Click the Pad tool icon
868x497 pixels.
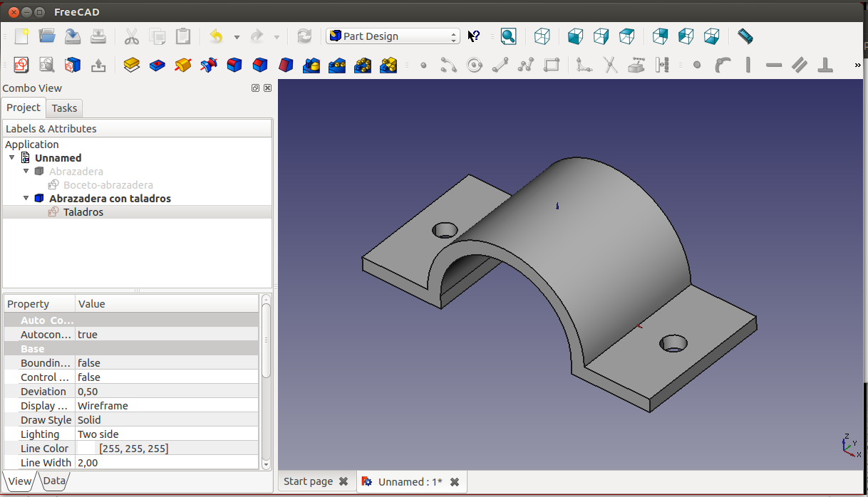click(x=131, y=66)
